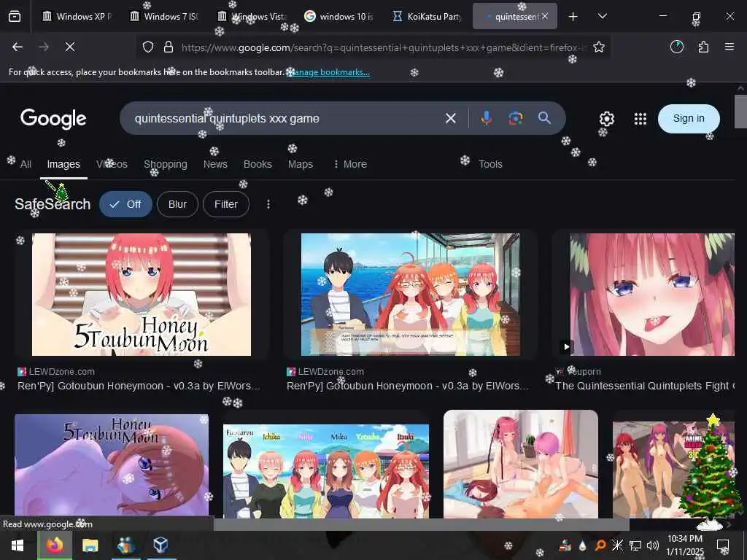This screenshot has height=560, width=747.
Task: Click the circular timer icon in the toolbar
Action: pyautogui.click(x=677, y=47)
